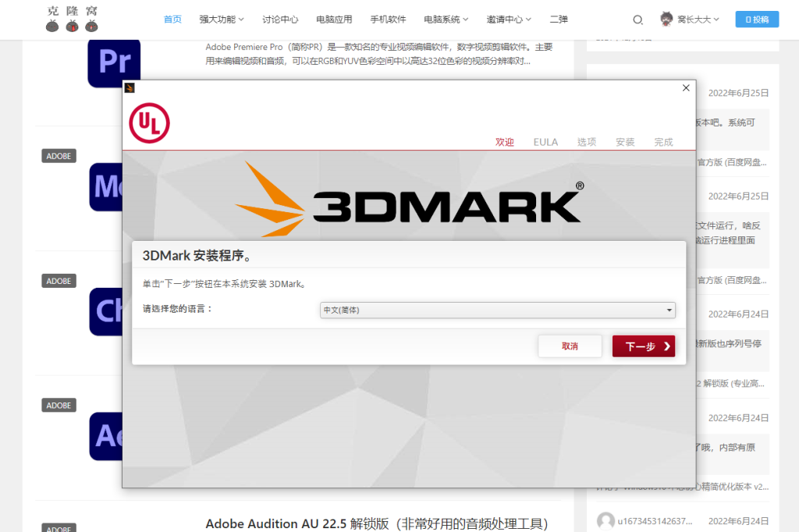
Task: Click the ADOBE tag beside Character Animator
Action: (59, 281)
